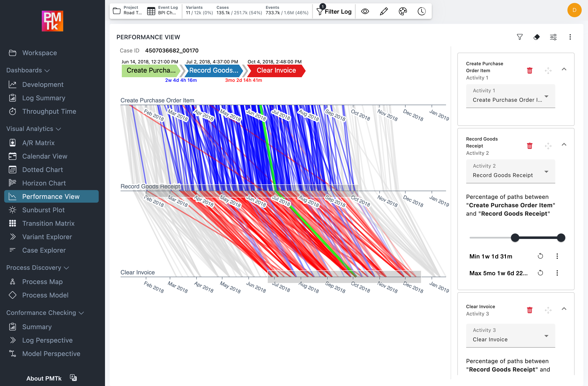Open the Dotted Chart view

(42, 170)
